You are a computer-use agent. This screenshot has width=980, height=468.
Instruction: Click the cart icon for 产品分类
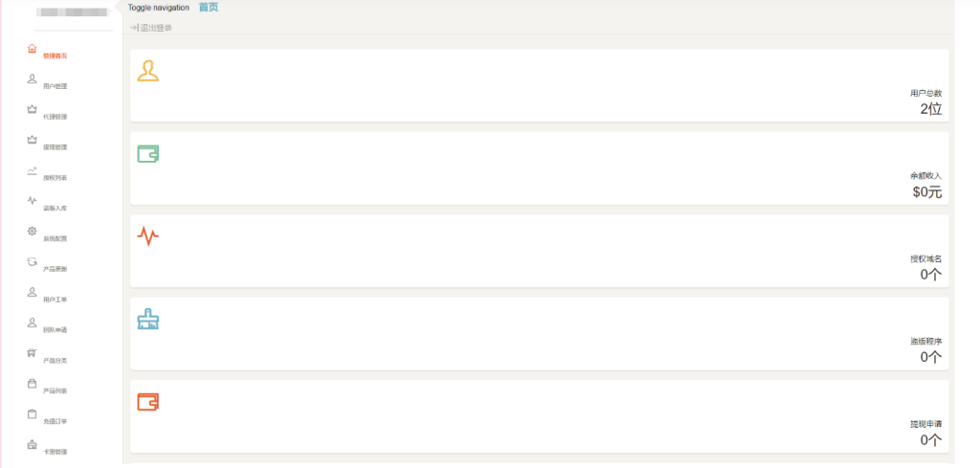click(x=32, y=353)
